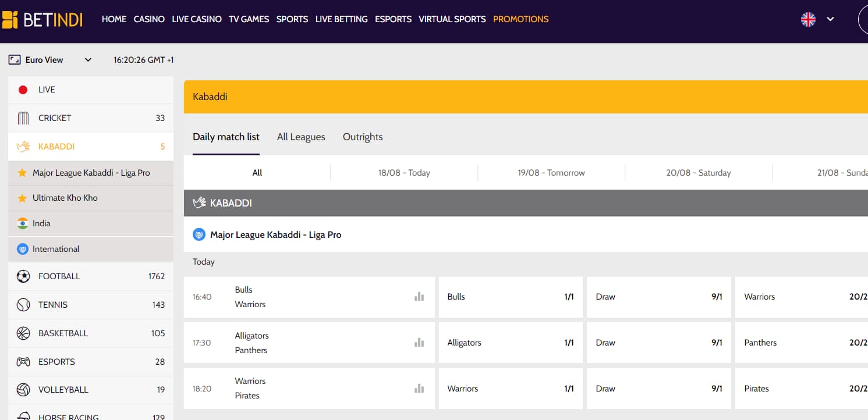The height and width of the screenshot is (420, 868).
Task: Open statistics icon for Warriors vs Pirates
Action: (419, 389)
